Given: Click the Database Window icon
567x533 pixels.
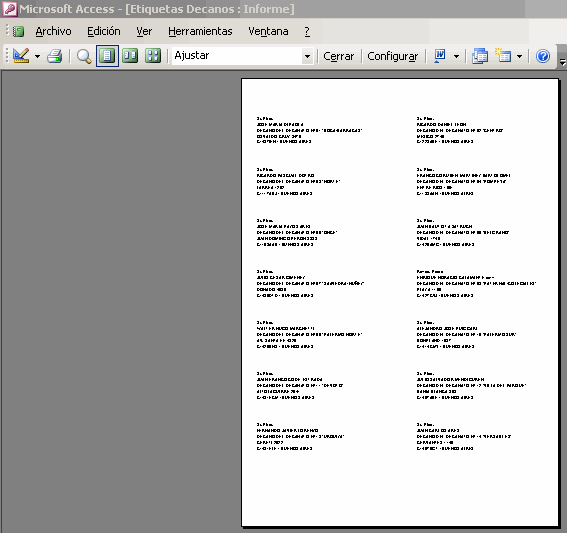Looking at the screenshot, I should (480, 56).
